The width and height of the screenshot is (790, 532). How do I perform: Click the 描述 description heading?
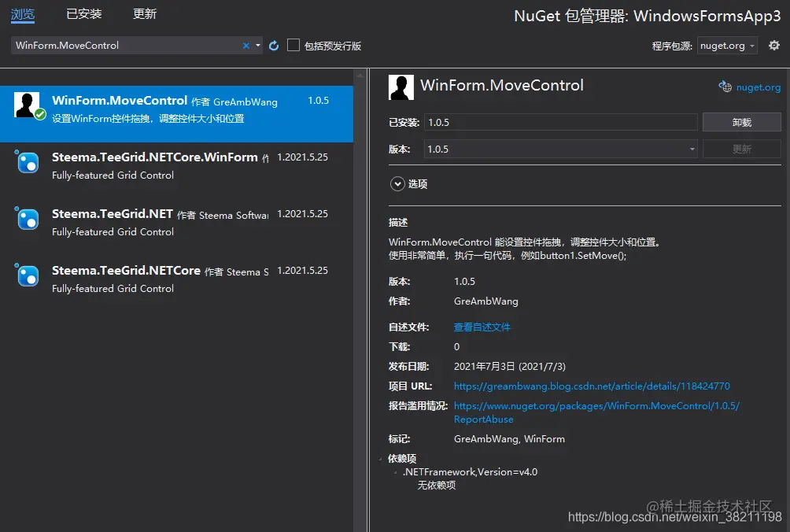point(398,222)
